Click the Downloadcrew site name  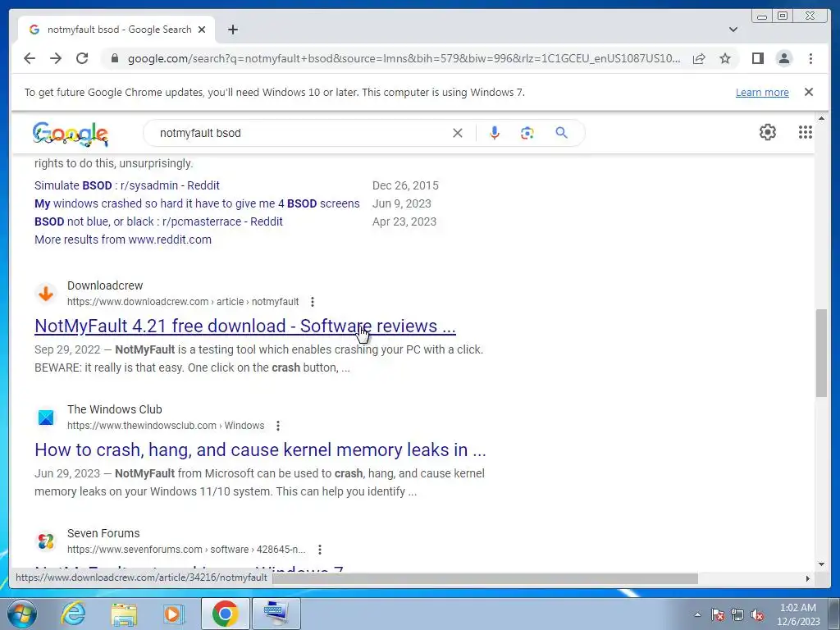(105, 285)
